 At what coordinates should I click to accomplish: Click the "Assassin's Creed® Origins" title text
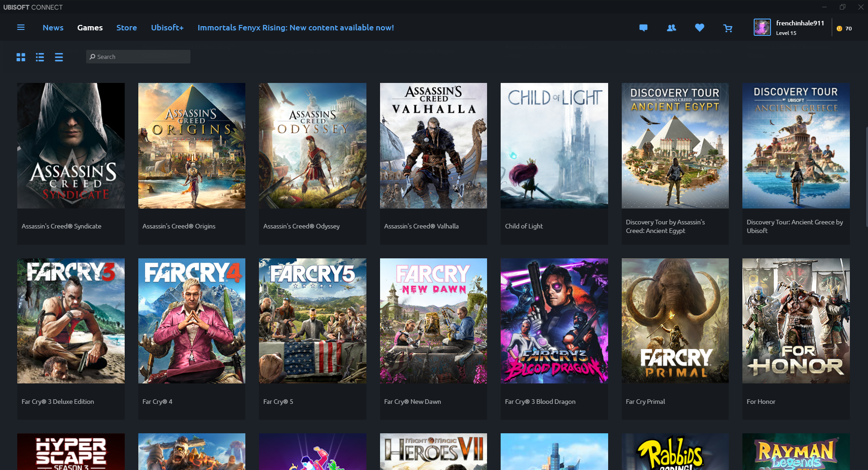pos(179,226)
